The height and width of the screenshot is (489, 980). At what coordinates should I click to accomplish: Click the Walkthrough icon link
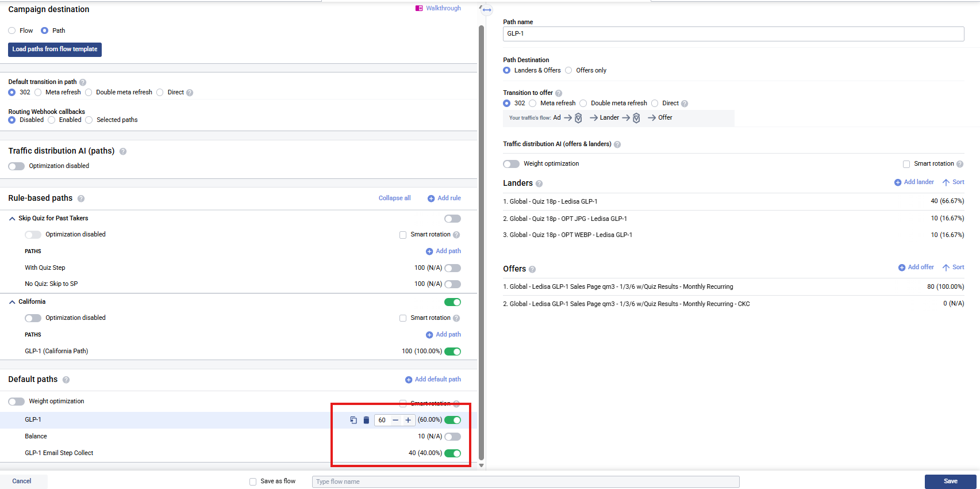click(419, 8)
